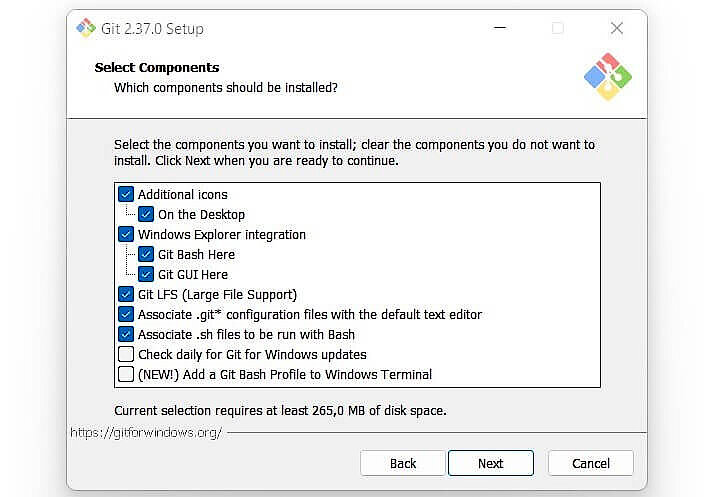The height and width of the screenshot is (497, 710).
Task: Enable Add Git Bash Profile to Windows Terminal
Action: (126, 374)
